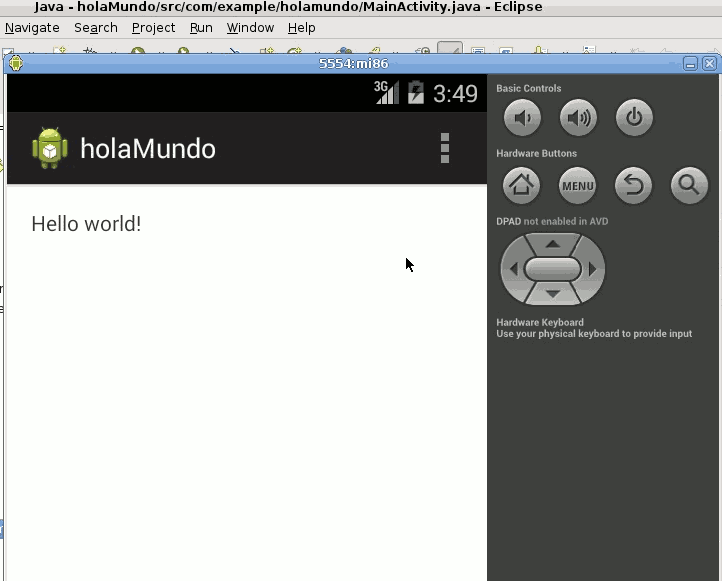
Task: Click the holaMundo Android app icon
Action: coord(50,148)
